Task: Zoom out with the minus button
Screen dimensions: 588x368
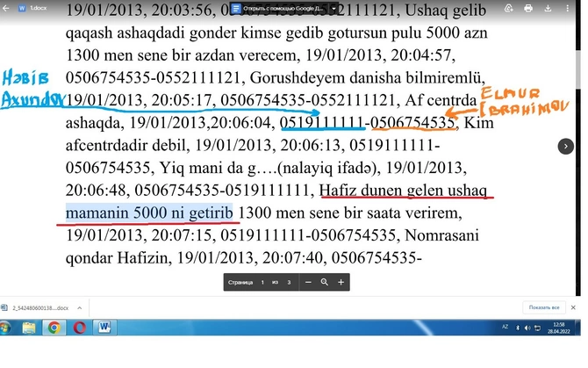Action: point(308,282)
